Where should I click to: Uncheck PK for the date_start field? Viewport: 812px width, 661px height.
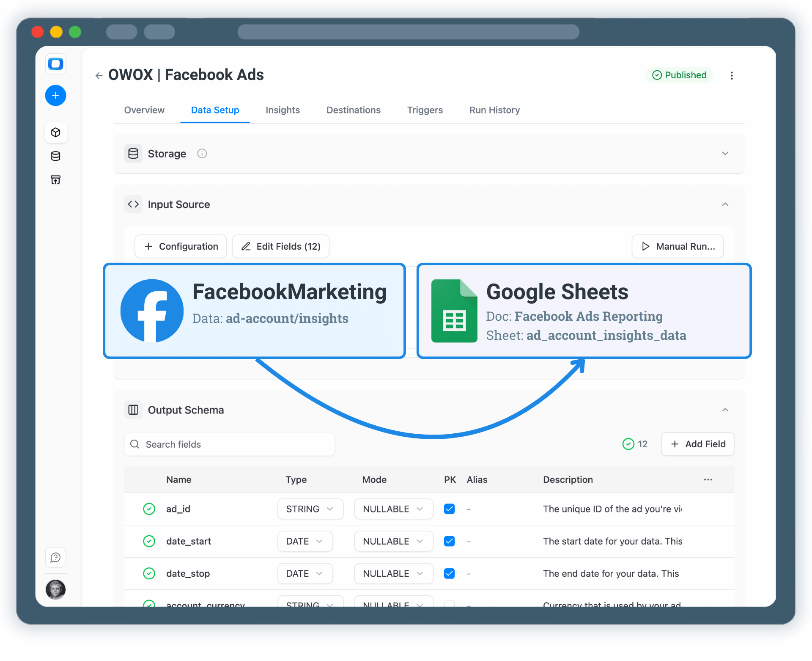(x=450, y=541)
